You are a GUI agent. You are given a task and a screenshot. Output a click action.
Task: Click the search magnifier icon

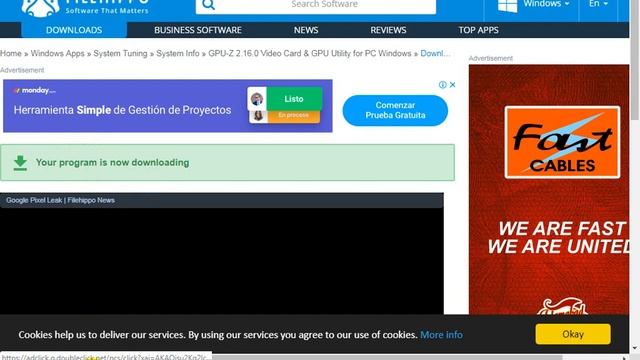pos(208,4)
